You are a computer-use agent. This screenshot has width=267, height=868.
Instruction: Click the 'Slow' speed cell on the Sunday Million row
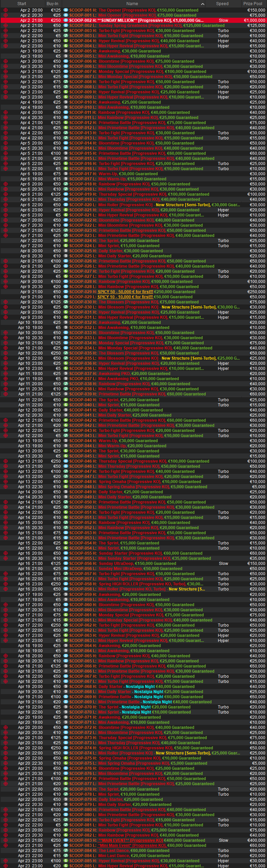tap(223, 20)
